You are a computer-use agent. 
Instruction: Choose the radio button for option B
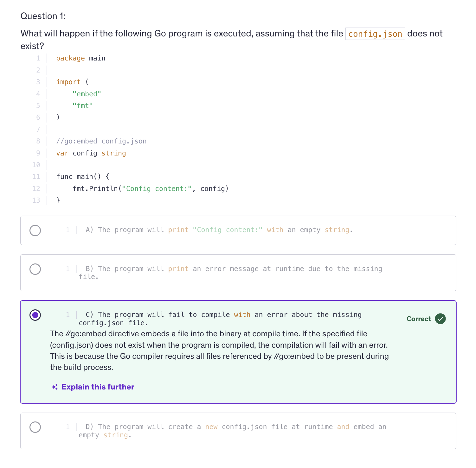(x=35, y=269)
